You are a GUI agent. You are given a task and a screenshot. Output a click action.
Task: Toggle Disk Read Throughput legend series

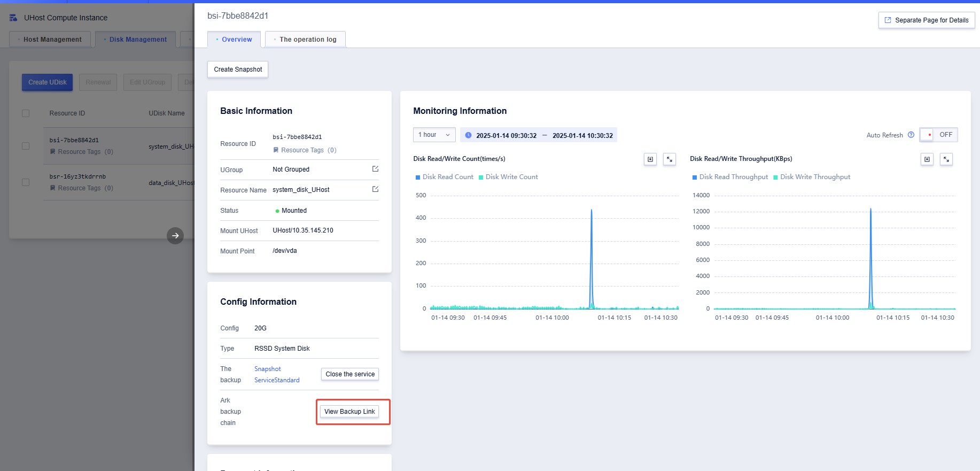(730, 177)
